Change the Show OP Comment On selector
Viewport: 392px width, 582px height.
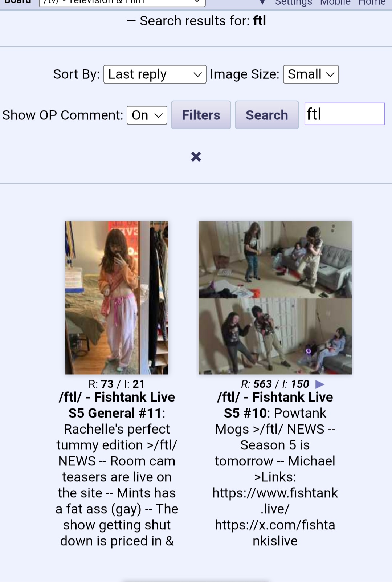[x=147, y=115]
